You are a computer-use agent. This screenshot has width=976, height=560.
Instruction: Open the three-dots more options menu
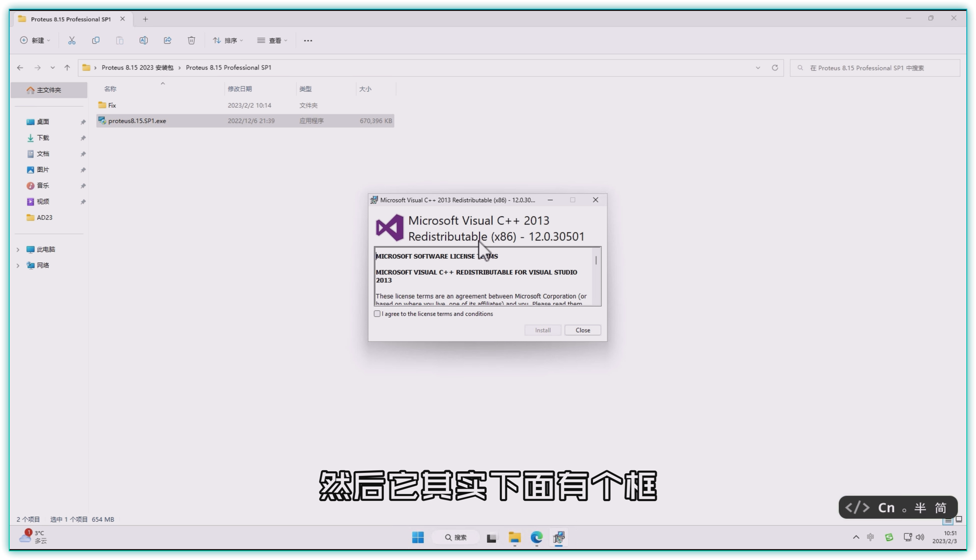[308, 40]
